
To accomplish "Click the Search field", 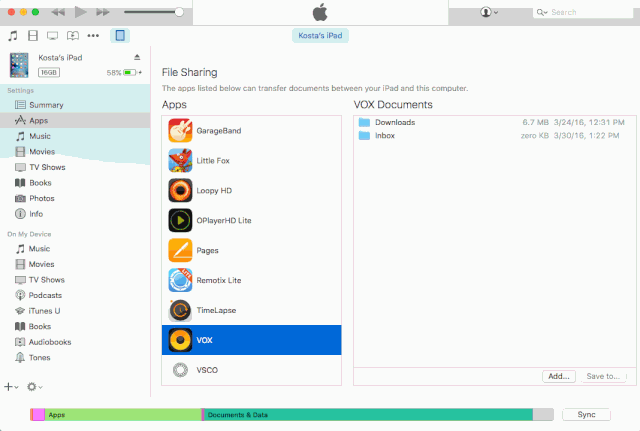I will [x=583, y=12].
